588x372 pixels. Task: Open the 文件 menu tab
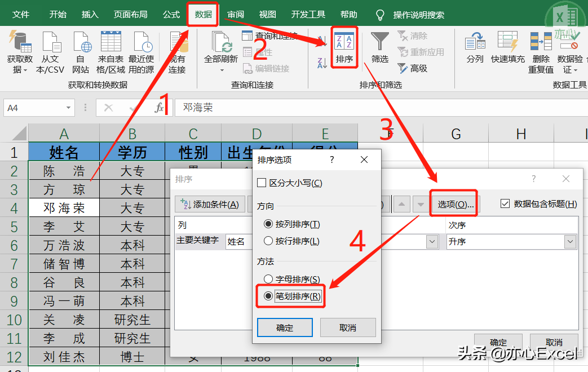point(21,15)
